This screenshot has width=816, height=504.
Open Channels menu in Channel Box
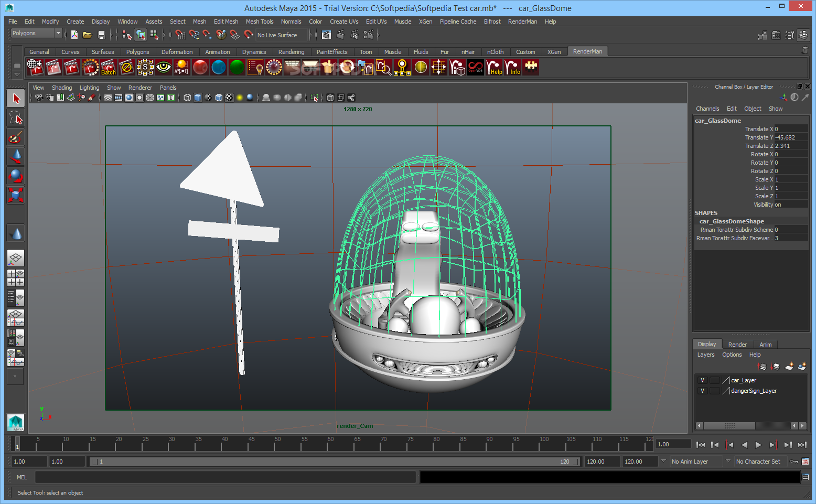pyautogui.click(x=707, y=109)
